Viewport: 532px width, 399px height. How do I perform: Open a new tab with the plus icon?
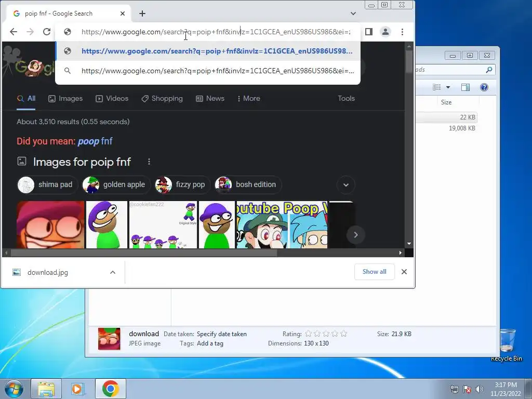click(x=142, y=14)
